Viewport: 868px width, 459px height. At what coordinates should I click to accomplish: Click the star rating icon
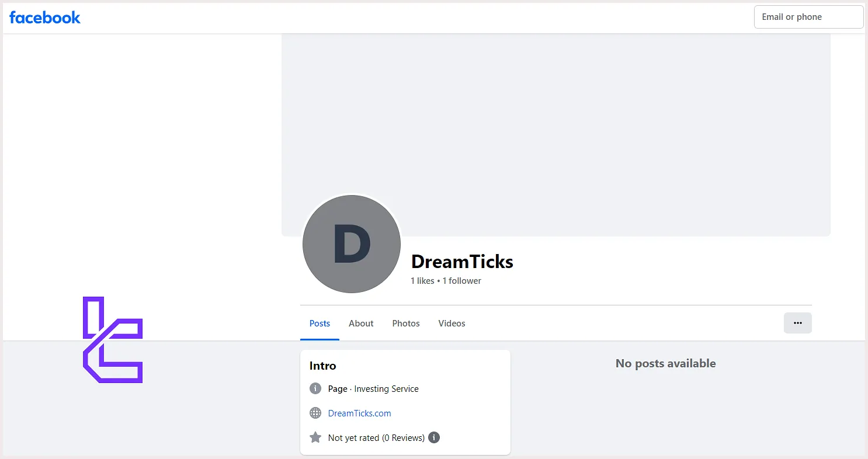click(315, 437)
